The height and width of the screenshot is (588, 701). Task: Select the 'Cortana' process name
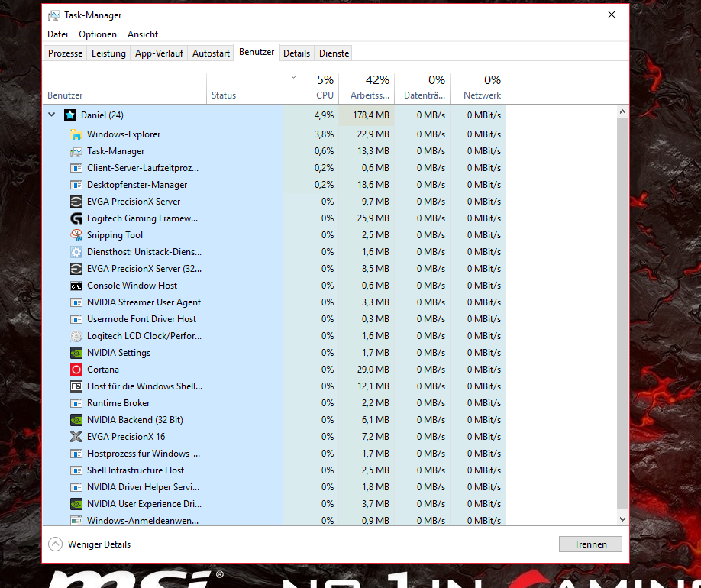(103, 370)
